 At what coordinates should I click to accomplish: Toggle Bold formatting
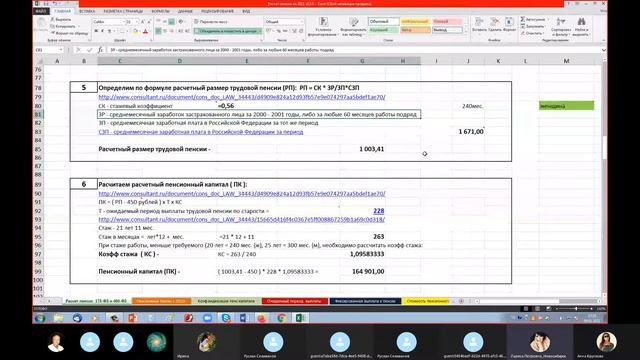pyautogui.click(x=96, y=31)
